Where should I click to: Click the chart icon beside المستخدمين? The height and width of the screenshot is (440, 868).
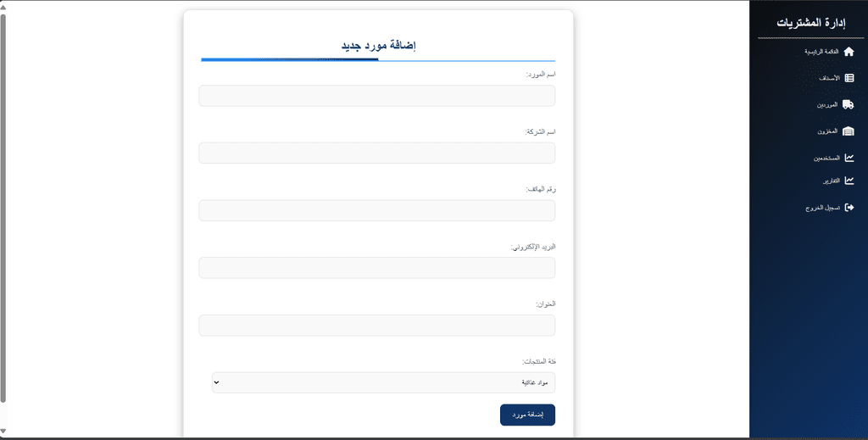[x=849, y=158]
